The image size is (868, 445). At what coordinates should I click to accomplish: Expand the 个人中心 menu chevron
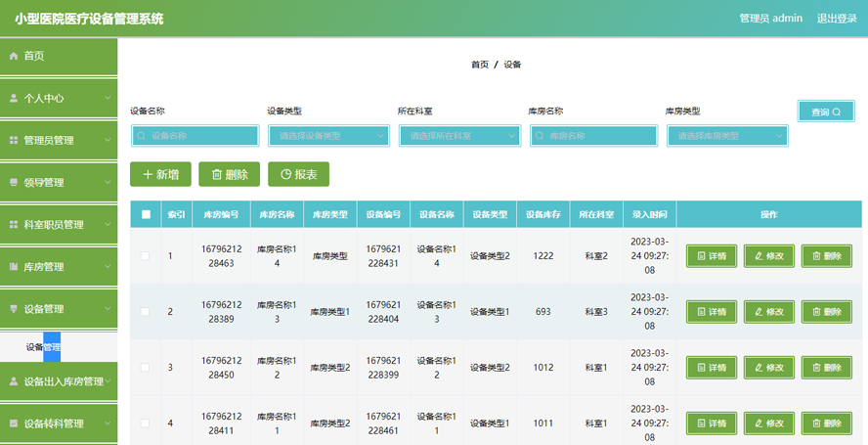click(x=108, y=98)
